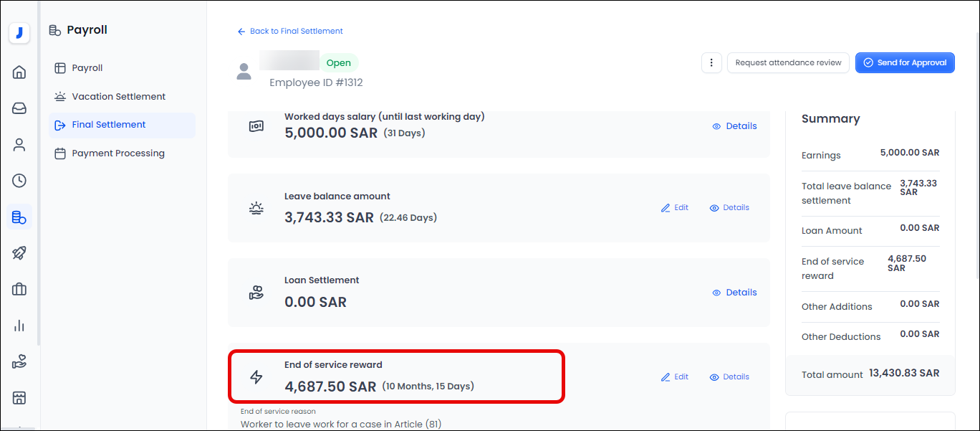This screenshot has width=980, height=431.
Task: Open Payment Processing
Action: click(x=117, y=153)
